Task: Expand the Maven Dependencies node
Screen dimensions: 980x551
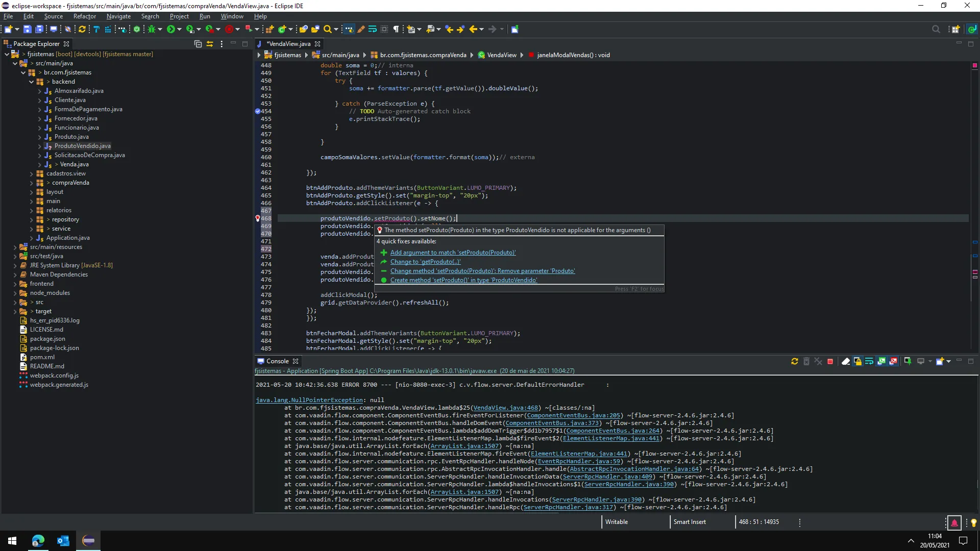Action: tap(15, 274)
